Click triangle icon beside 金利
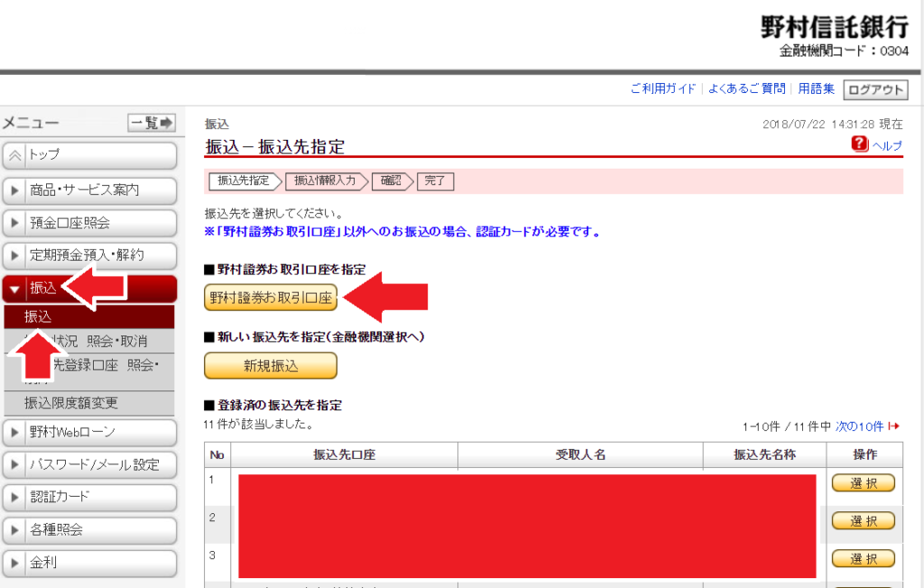Image resolution: width=924 pixels, height=588 pixels. pyautogui.click(x=14, y=564)
